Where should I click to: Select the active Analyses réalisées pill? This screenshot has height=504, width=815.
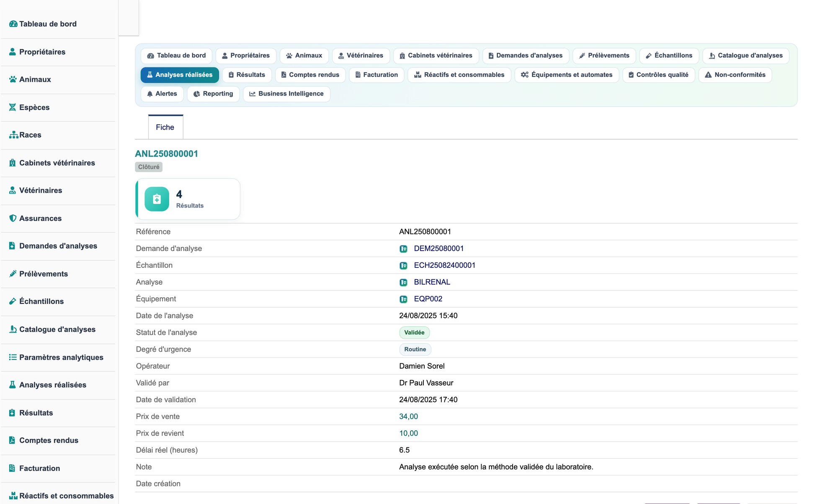(180, 75)
